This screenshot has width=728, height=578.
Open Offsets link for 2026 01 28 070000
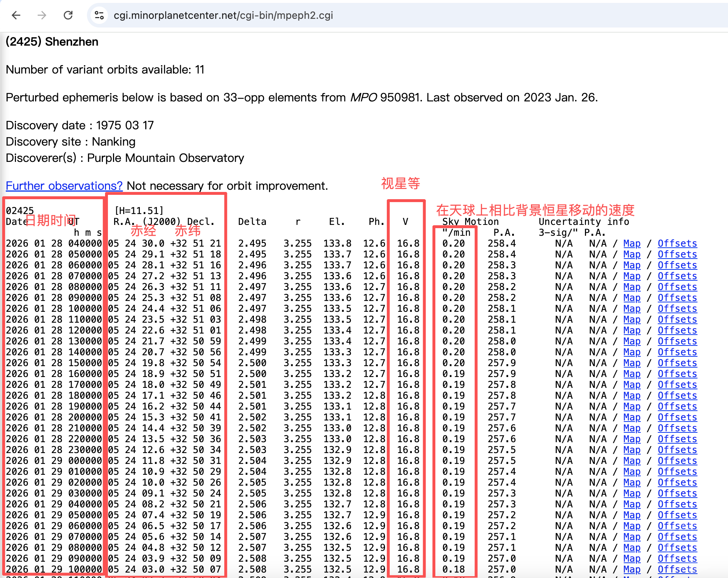[x=677, y=276]
